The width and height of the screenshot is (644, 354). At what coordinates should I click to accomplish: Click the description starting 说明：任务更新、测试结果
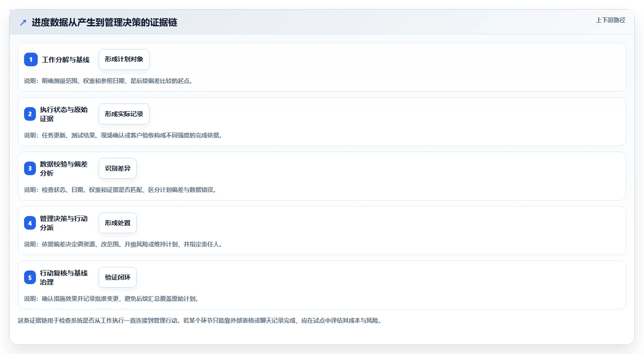123,135
